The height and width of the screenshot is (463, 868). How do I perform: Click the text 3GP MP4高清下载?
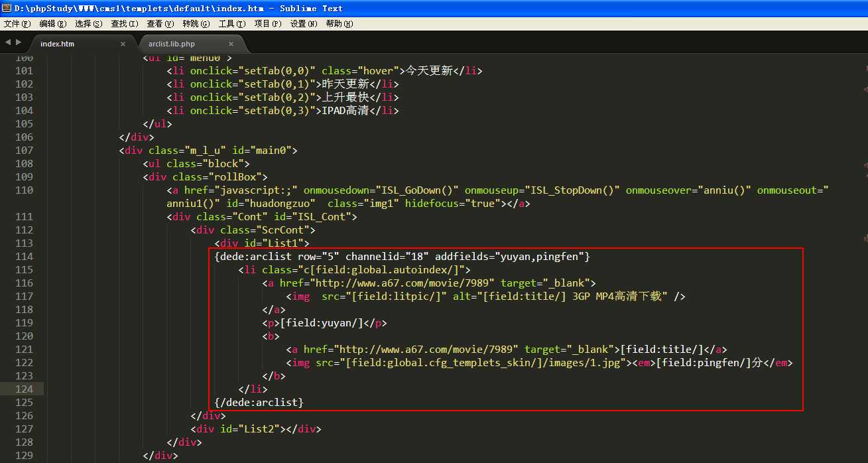(x=617, y=297)
